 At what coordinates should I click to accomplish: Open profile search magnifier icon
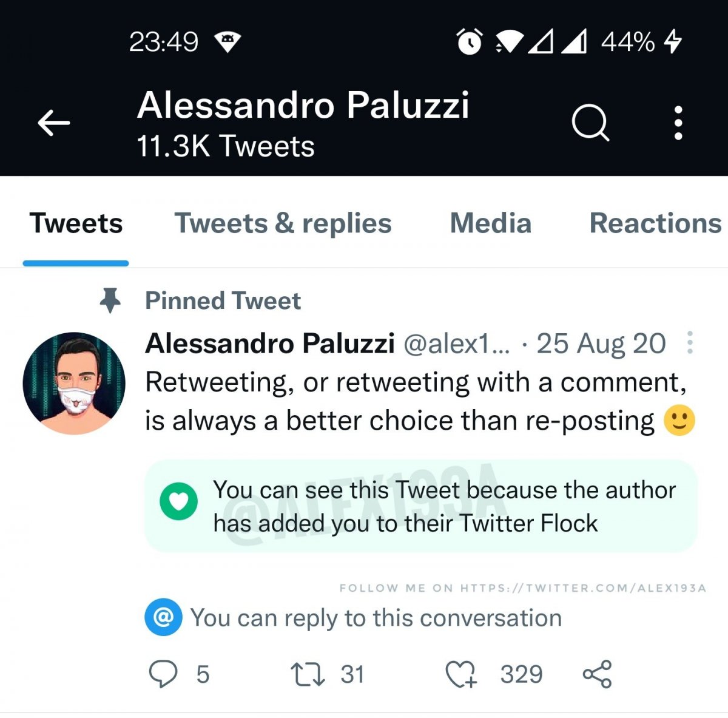point(590,123)
